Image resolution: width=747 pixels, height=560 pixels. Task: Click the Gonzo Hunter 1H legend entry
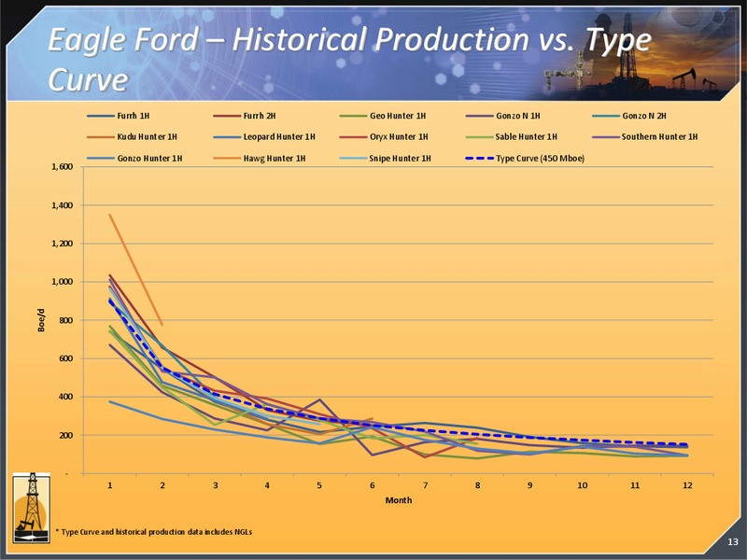click(x=134, y=158)
